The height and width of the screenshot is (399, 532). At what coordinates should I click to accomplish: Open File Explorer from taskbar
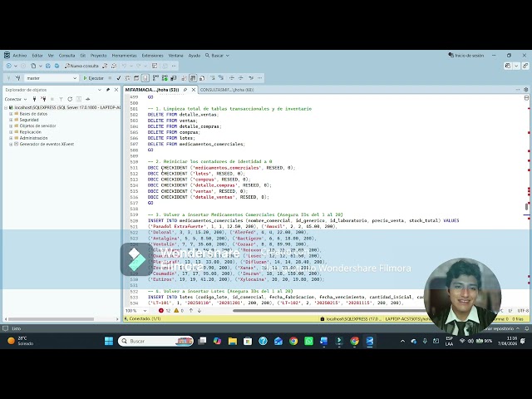click(233, 341)
